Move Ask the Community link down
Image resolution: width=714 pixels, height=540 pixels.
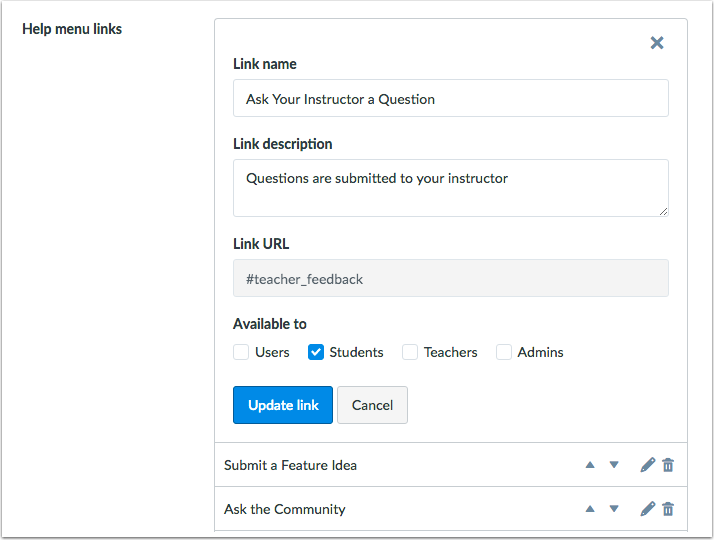click(614, 509)
